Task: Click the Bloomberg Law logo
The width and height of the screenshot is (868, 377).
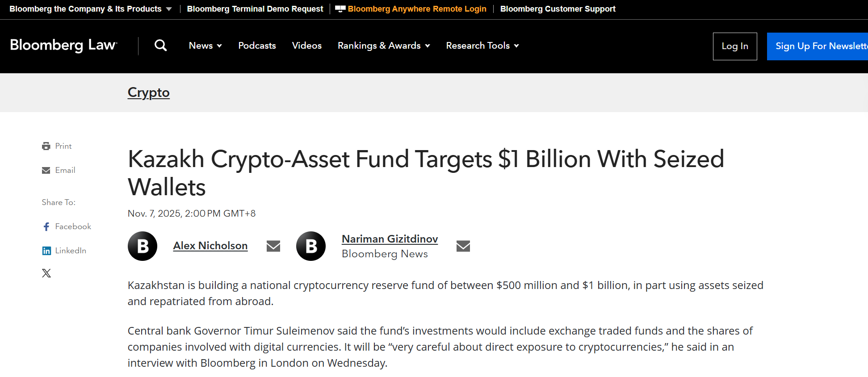Action: pos(63,45)
